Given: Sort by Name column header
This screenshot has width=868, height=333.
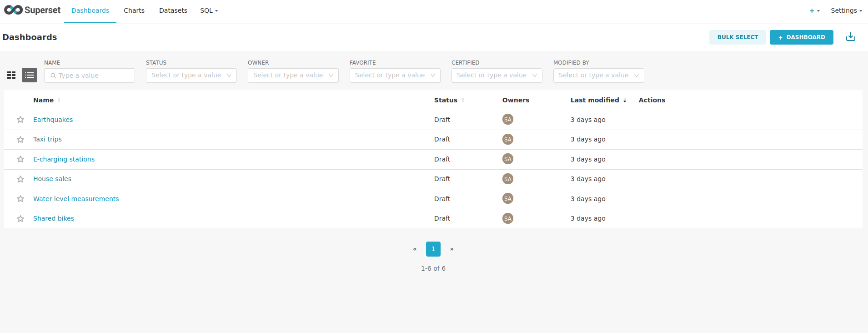Looking at the screenshot, I should pyautogui.click(x=44, y=100).
